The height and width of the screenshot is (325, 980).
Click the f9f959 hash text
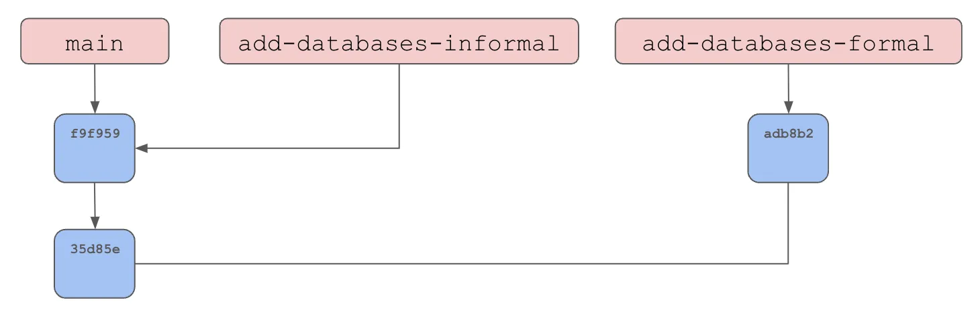coord(95,133)
